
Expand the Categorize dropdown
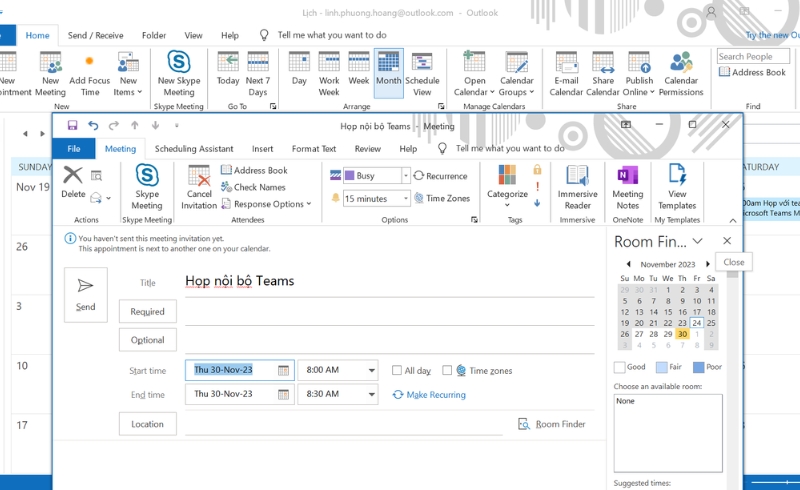pos(507,205)
